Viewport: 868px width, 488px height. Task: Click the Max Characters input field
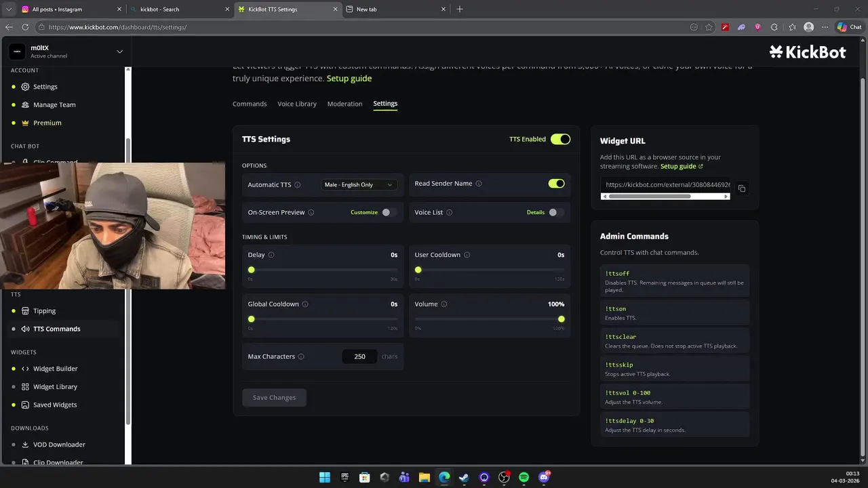click(x=360, y=357)
